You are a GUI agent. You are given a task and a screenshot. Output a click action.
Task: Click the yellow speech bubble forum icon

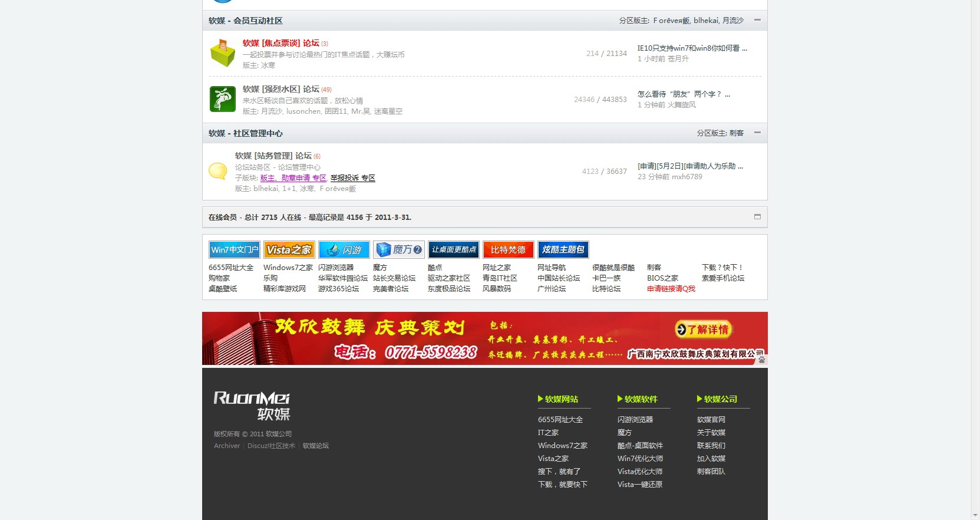(218, 171)
